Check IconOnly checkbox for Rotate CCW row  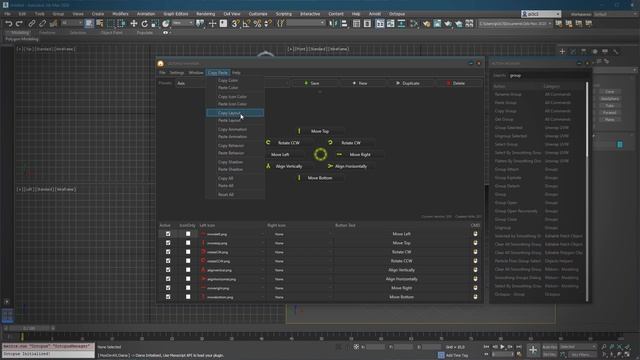point(188,261)
